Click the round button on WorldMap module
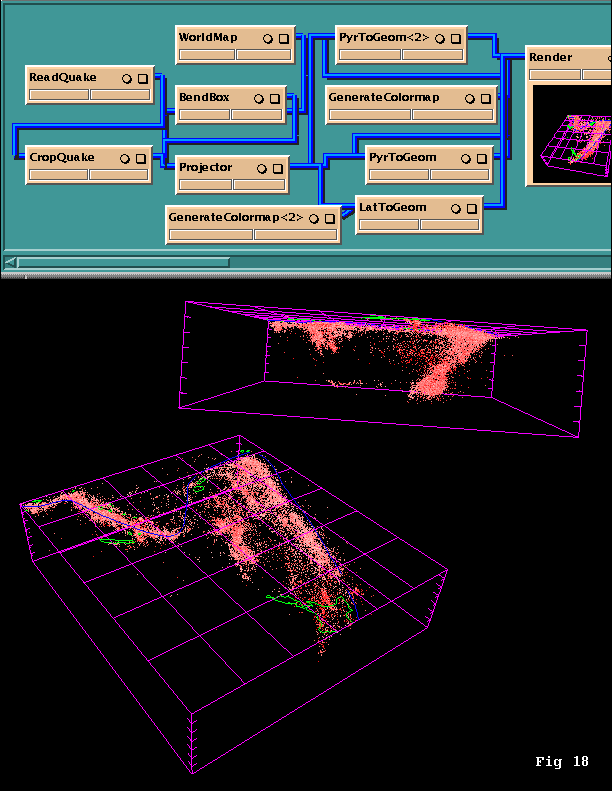The image size is (612, 791). (268, 38)
